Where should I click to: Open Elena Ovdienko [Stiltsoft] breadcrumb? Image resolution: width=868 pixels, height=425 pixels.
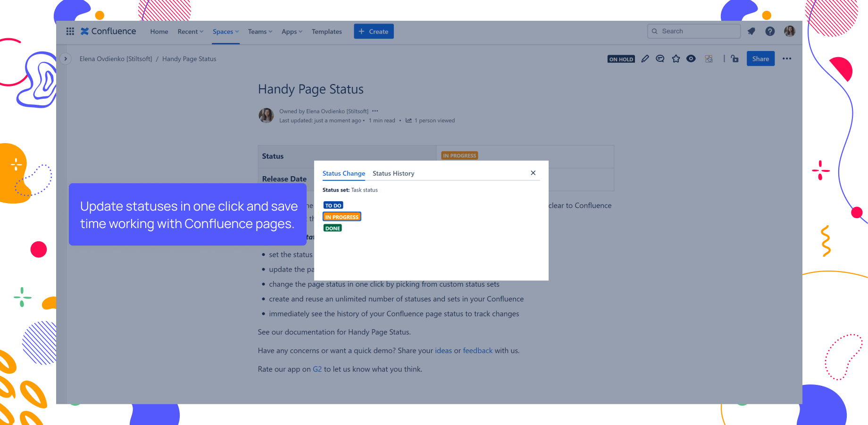click(x=116, y=59)
